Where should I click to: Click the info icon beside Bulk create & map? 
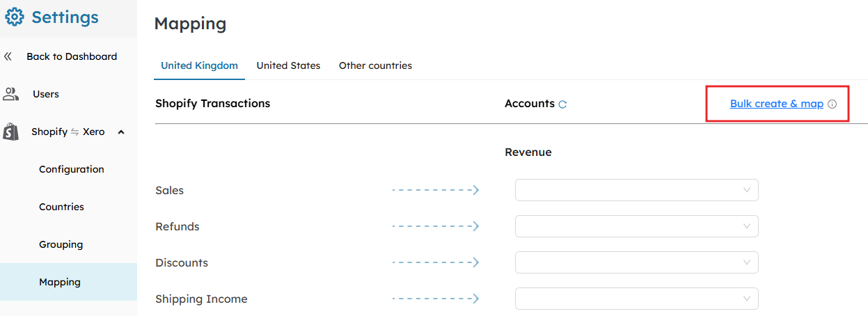[x=832, y=104]
